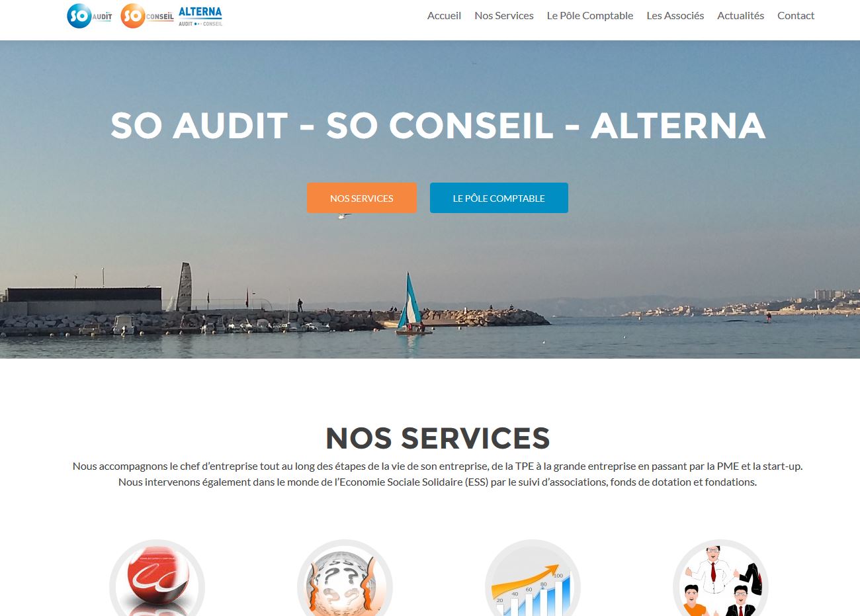The width and height of the screenshot is (860, 616).
Task: Click the NOS SERVICES section heading
Action: click(438, 437)
